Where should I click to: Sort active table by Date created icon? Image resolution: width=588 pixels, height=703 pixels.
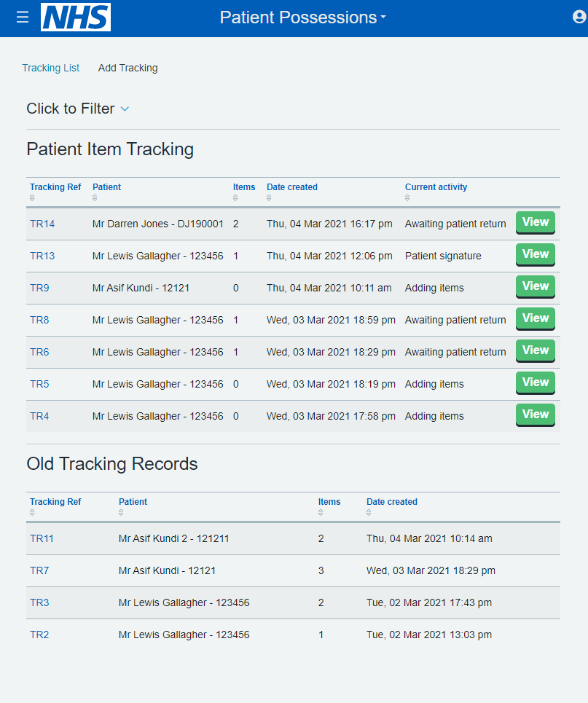click(x=269, y=198)
